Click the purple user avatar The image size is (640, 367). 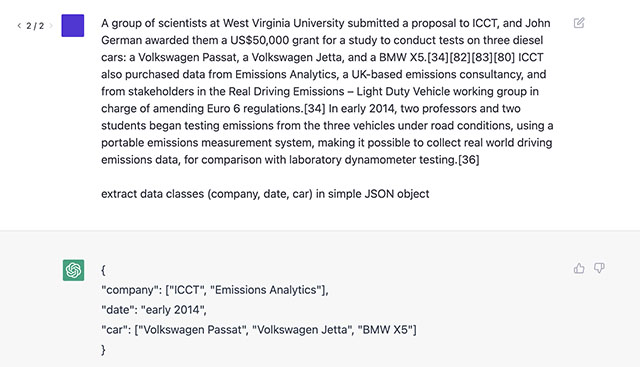pyautogui.click(x=73, y=25)
